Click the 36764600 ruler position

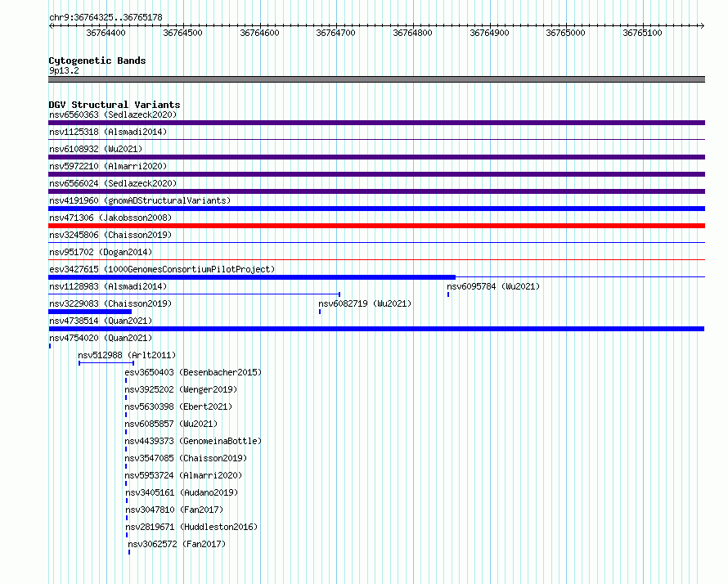(x=259, y=33)
